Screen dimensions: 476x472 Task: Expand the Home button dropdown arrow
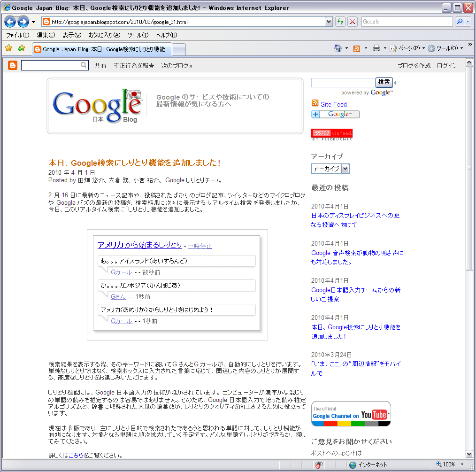347,48
